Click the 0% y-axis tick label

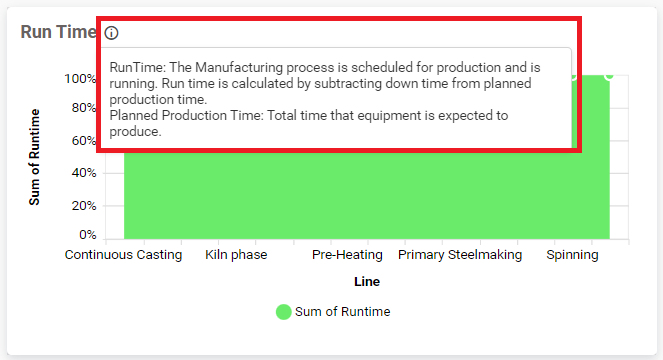(x=88, y=235)
